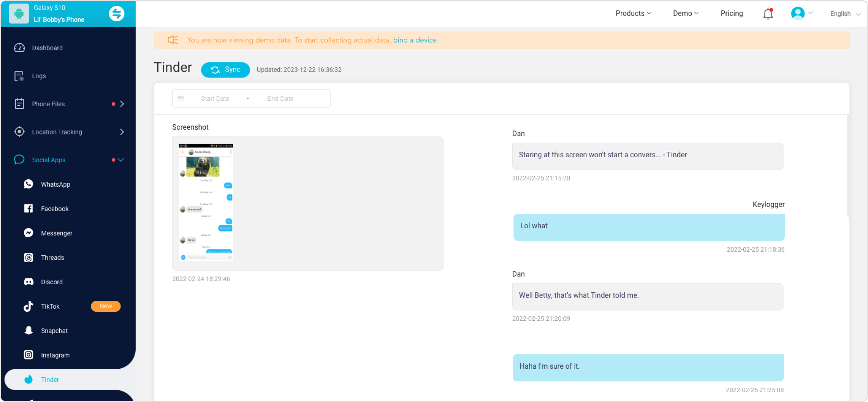868x402 pixels.
Task: Select the Messenger icon
Action: tap(29, 233)
